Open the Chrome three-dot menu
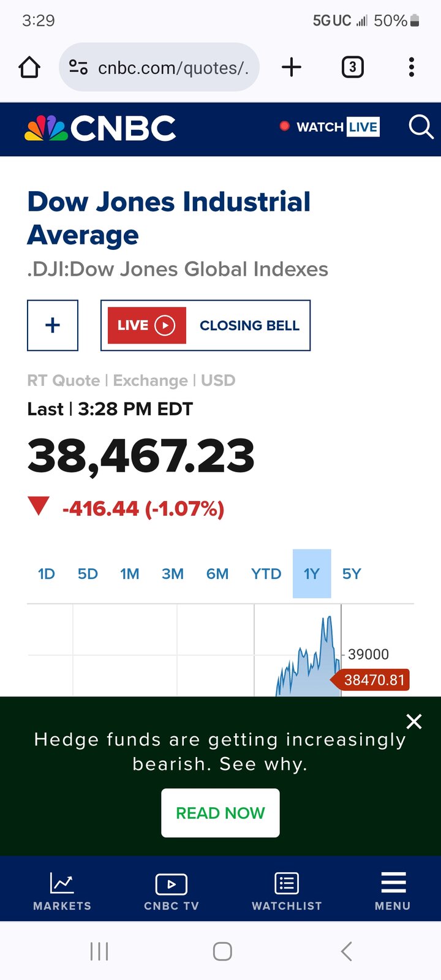 pos(412,67)
